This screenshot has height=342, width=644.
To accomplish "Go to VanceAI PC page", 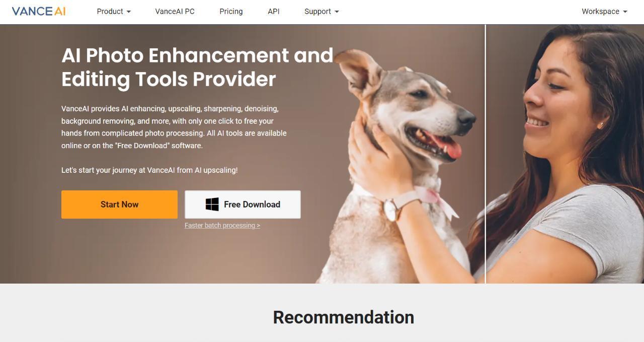I will (175, 11).
